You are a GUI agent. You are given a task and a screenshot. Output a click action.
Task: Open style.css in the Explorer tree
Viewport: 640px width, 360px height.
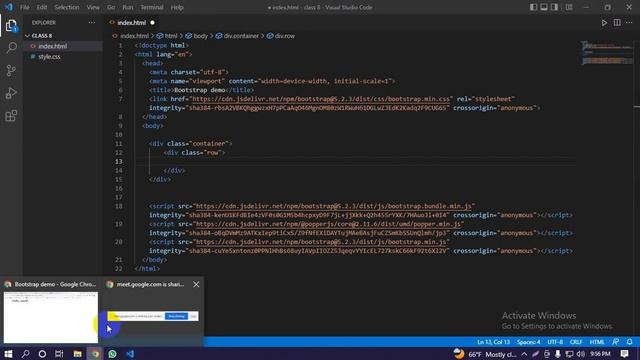click(x=49, y=57)
